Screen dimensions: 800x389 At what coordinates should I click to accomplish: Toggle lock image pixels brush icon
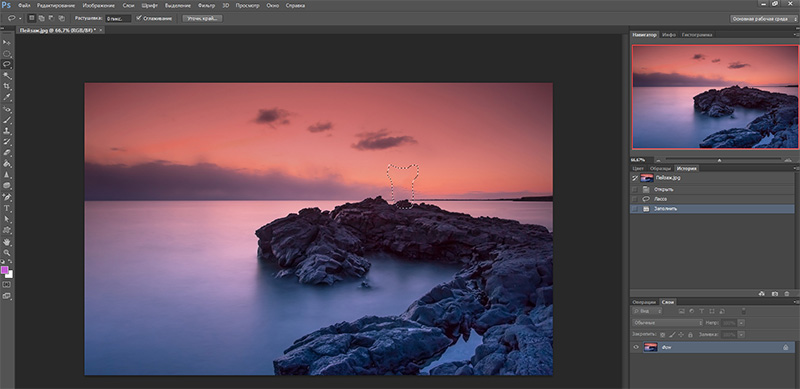(672, 335)
